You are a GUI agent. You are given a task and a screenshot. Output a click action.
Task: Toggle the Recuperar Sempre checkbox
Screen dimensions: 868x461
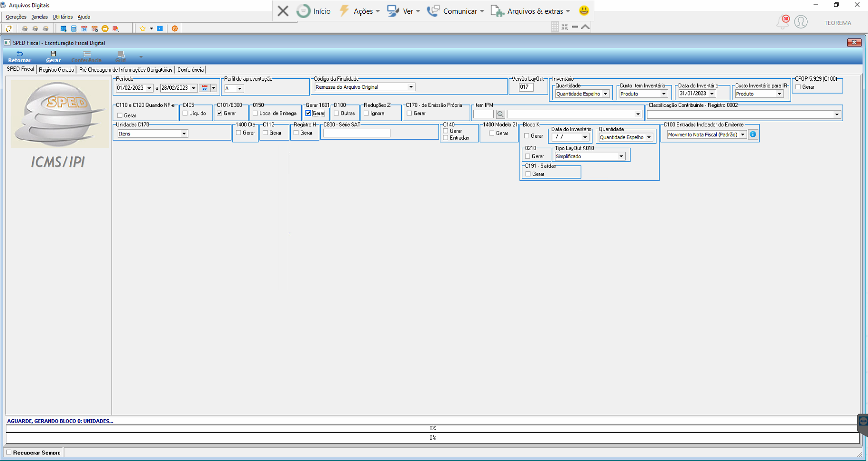click(x=9, y=452)
